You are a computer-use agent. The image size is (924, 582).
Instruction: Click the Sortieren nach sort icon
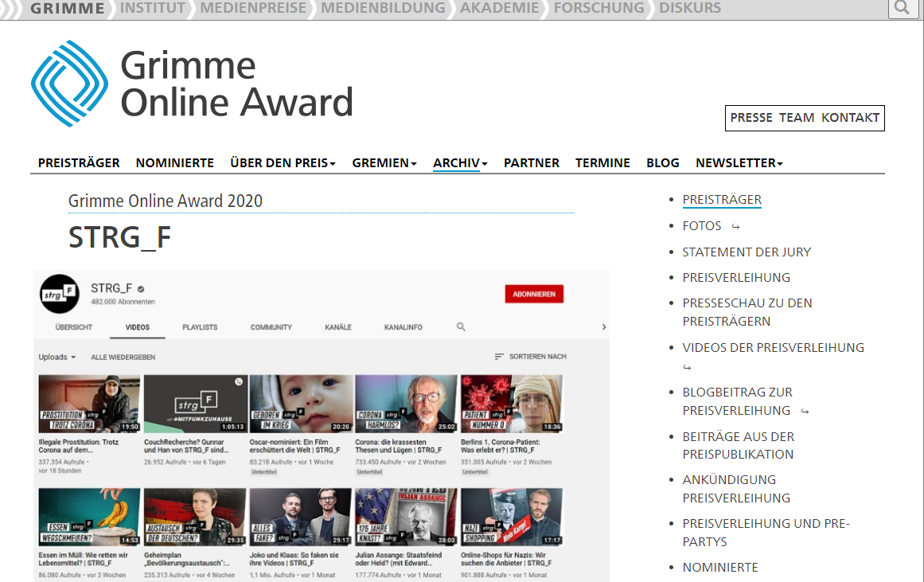tap(499, 357)
